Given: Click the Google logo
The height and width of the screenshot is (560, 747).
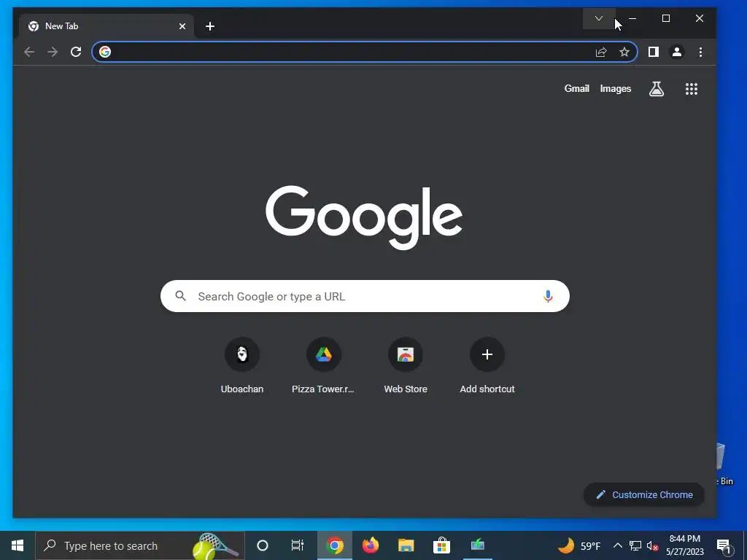Looking at the screenshot, I should (364, 217).
